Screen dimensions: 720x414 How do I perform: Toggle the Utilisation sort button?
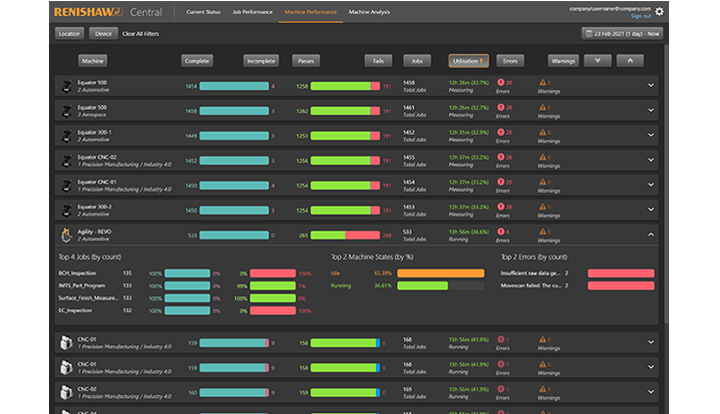[468, 61]
